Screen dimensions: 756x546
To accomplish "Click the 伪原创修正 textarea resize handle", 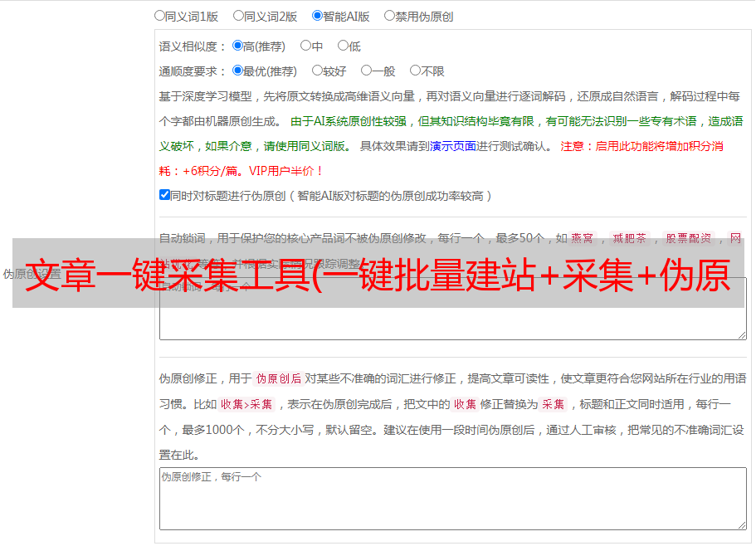I will click(741, 524).
